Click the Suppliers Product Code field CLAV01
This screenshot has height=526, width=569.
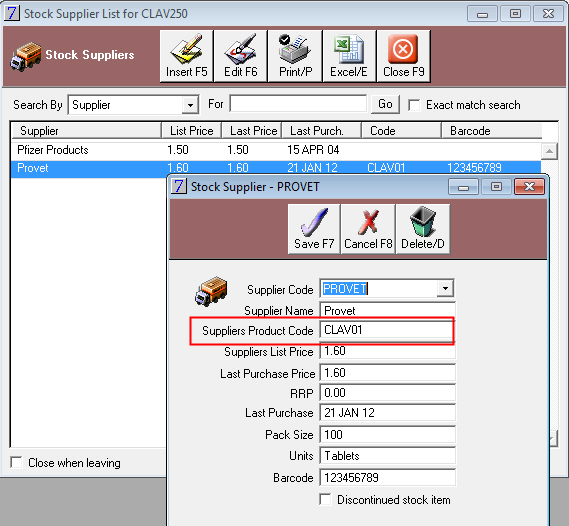tap(387, 330)
